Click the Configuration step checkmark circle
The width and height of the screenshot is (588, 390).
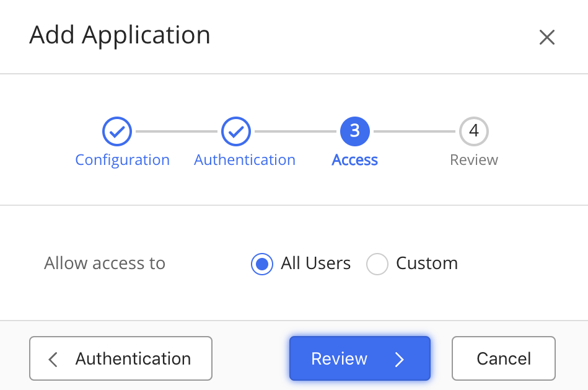coord(117,131)
